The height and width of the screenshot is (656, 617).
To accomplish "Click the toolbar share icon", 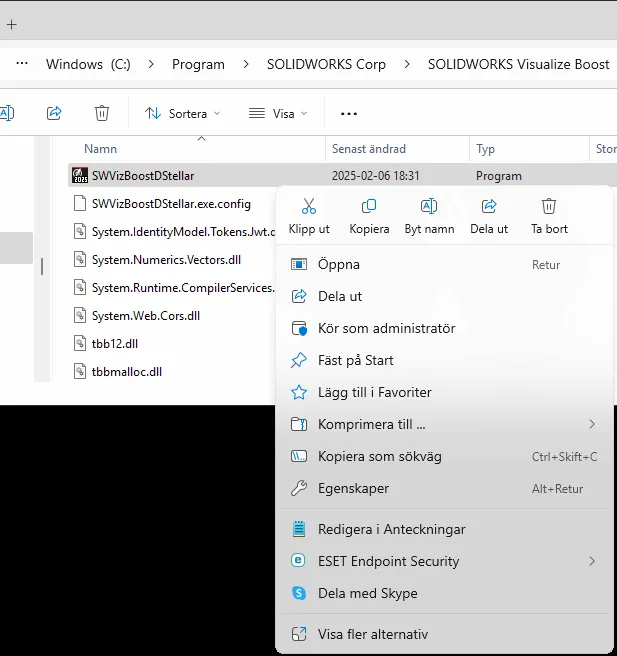I will pos(54,113).
